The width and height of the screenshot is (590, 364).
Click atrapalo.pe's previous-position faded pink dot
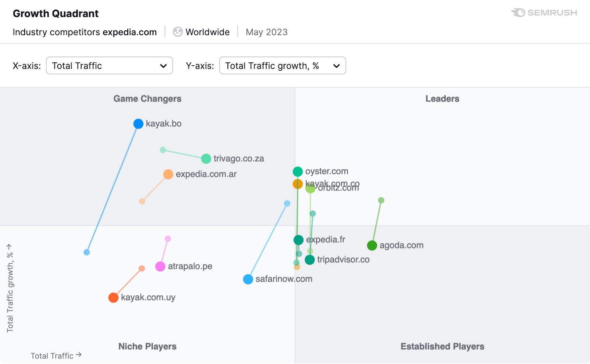(x=168, y=239)
